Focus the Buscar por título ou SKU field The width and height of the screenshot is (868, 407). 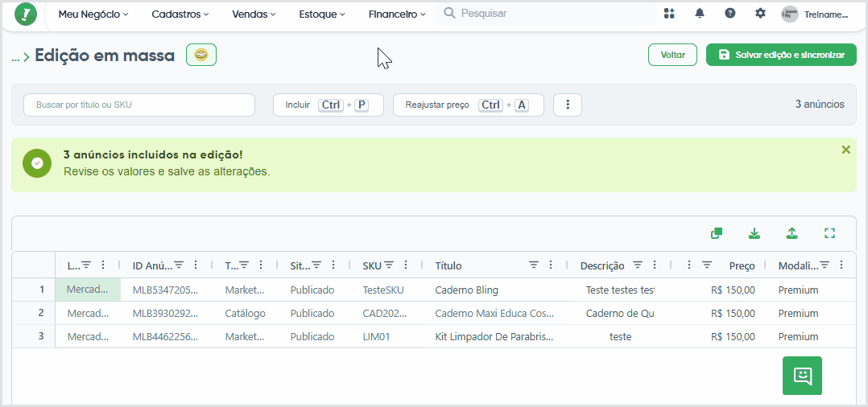point(139,105)
